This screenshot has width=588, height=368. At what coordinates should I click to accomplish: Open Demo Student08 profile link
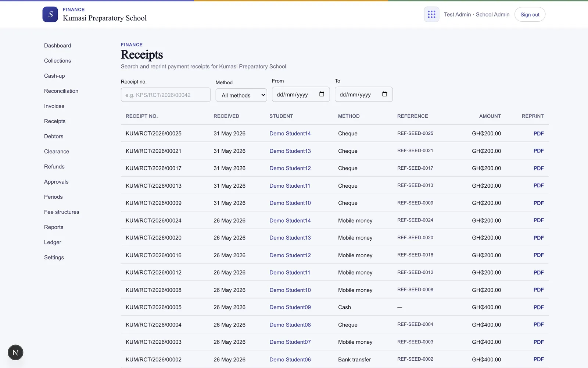pos(290,325)
